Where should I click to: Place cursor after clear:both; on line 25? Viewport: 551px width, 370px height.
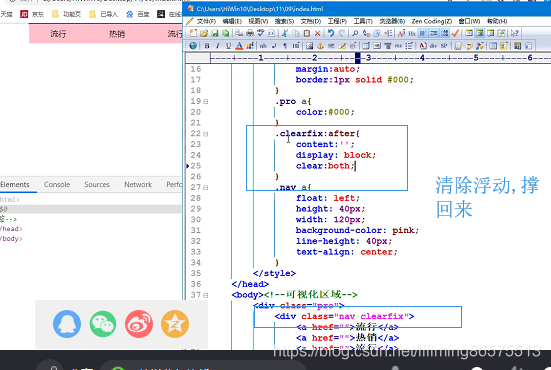click(355, 166)
